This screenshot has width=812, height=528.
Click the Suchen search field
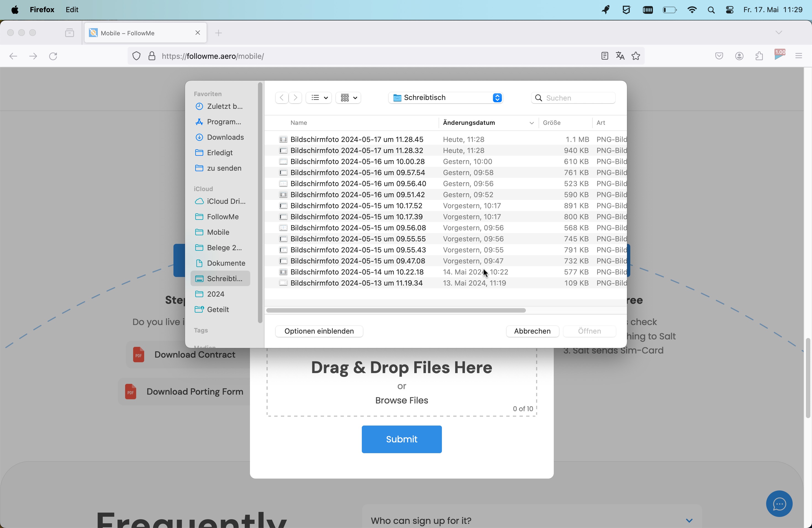click(x=574, y=98)
